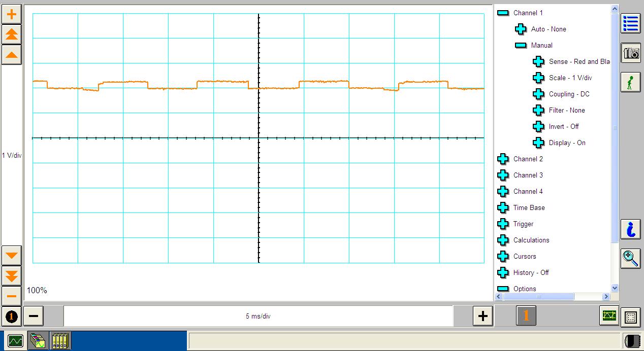Screen dimensions: 644x351
Task: Expand the Auto - None option
Action: pyautogui.click(x=521, y=29)
